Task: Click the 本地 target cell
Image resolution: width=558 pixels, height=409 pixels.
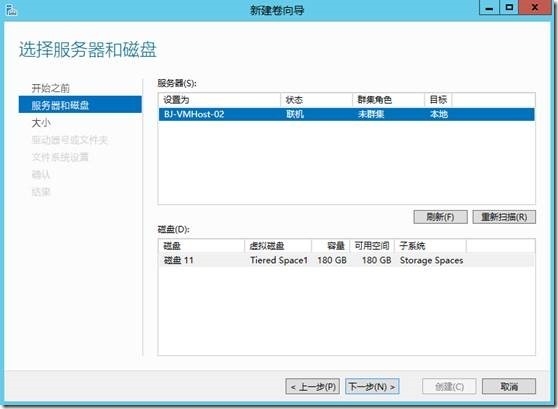Action: pyautogui.click(x=439, y=114)
